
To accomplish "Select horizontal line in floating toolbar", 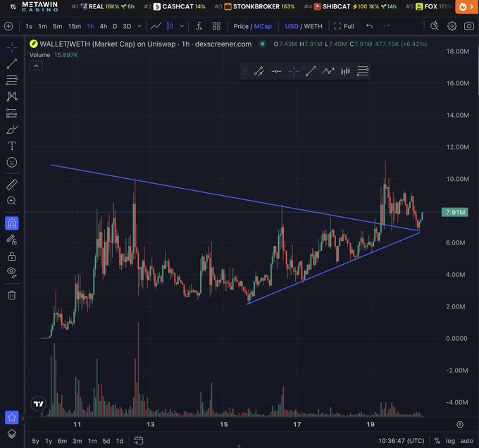I will pos(276,71).
